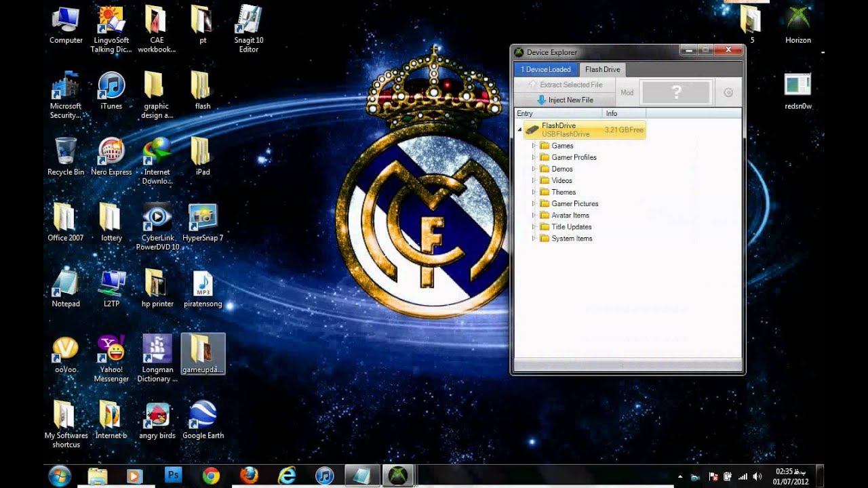
Task: Select the piratensong MP3 file
Action: [x=202, y=289]
